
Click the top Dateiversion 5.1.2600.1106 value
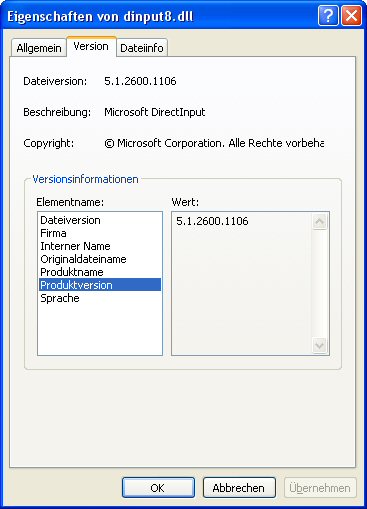click(x=140, y=81)
